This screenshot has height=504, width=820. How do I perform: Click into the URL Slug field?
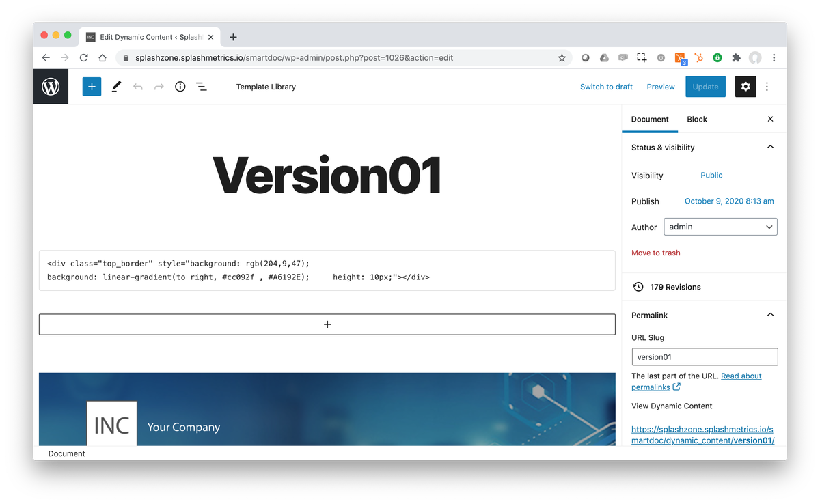coord(705,356)
